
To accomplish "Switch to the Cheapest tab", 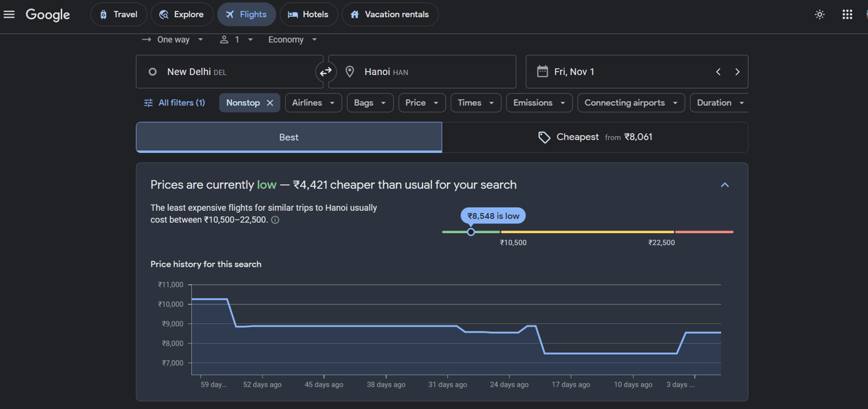I will pyautogui.click(x=595, y=137).
